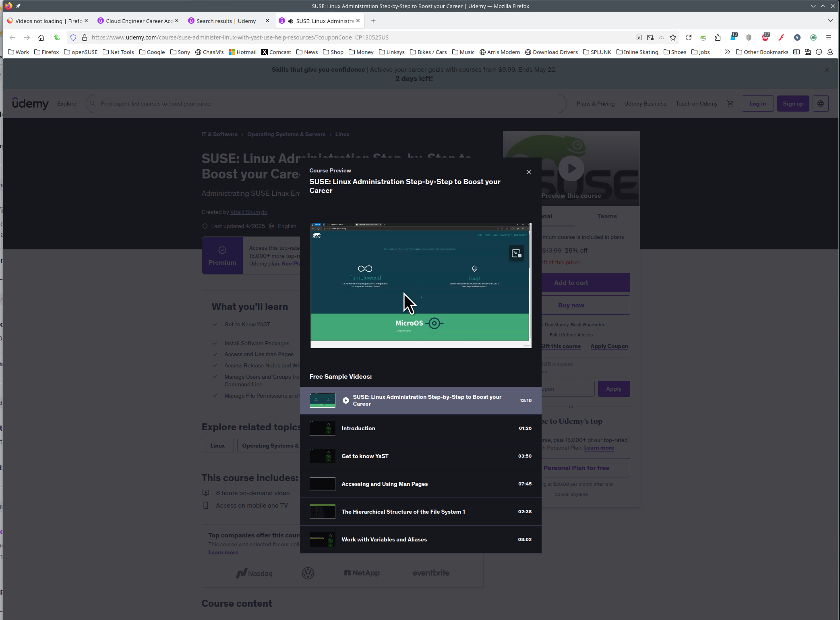Image resolution: width=840 pixels, height=620 pixels.
Task: Click inside the preview video player
Action: point(420,285)
